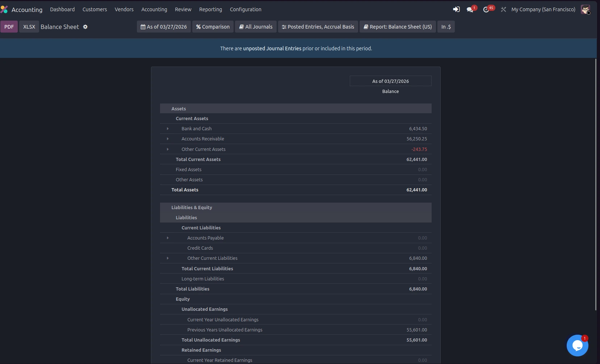Open the Configuration menu
The image size is (600, 364).
[x=246, y=9]
